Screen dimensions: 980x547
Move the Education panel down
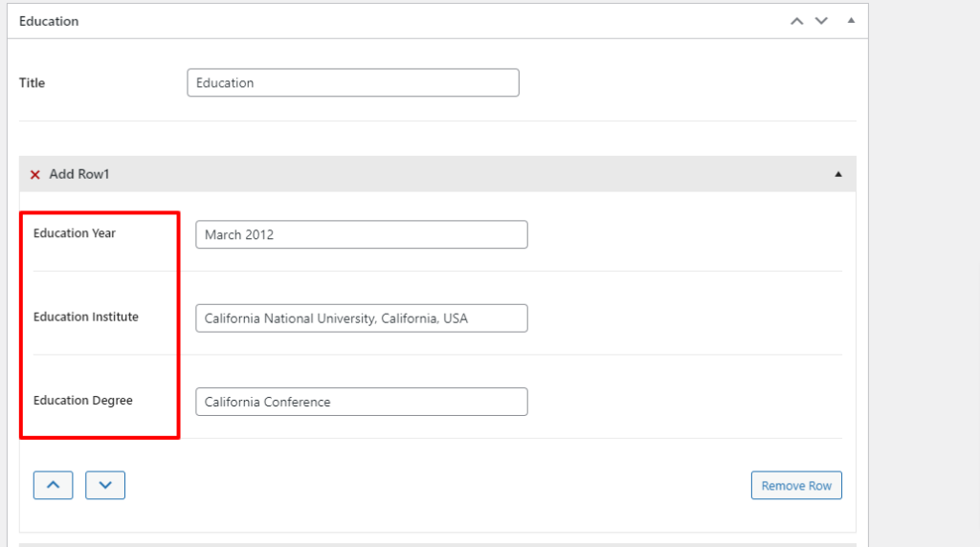click(x=821, y=21)
